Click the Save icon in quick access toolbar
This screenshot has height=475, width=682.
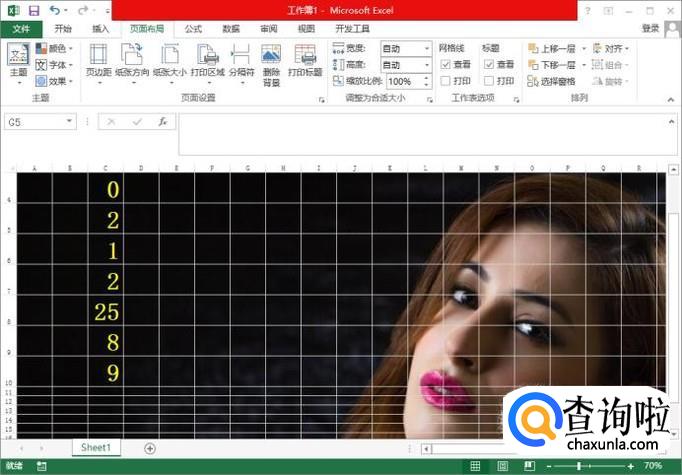(34, 10)
